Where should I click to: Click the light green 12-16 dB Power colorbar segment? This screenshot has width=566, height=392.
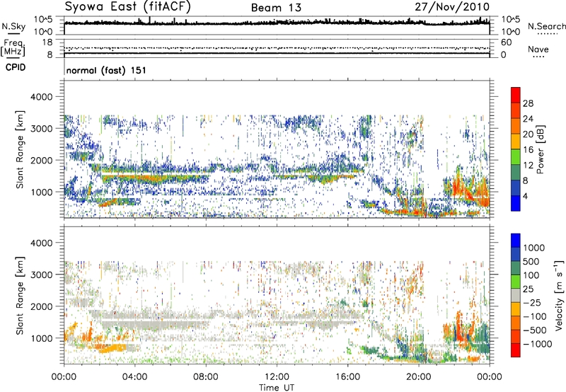pyautogui.click(x=516, y=157)
